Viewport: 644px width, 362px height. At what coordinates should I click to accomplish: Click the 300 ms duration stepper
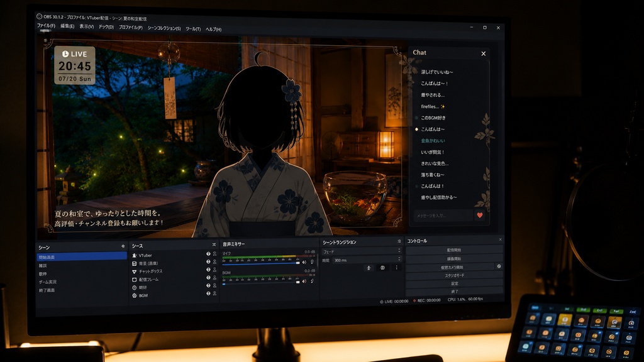399,260
